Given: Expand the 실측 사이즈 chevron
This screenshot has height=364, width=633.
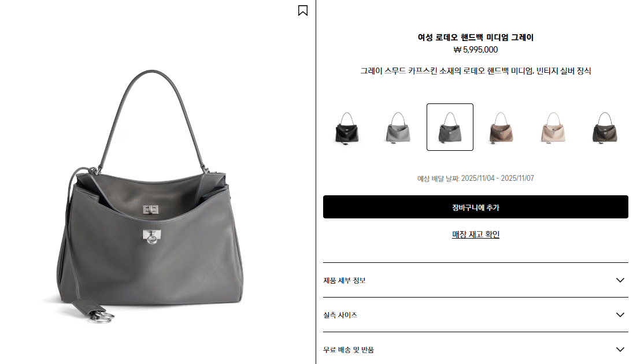Looking at the screenshot, I should click(620, 315).
